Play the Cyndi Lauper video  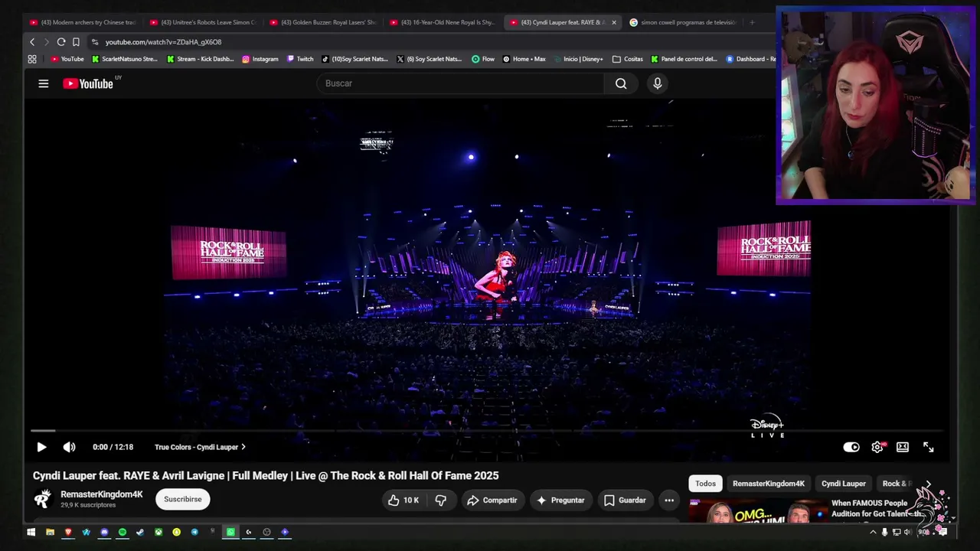[x=41, y=447]
